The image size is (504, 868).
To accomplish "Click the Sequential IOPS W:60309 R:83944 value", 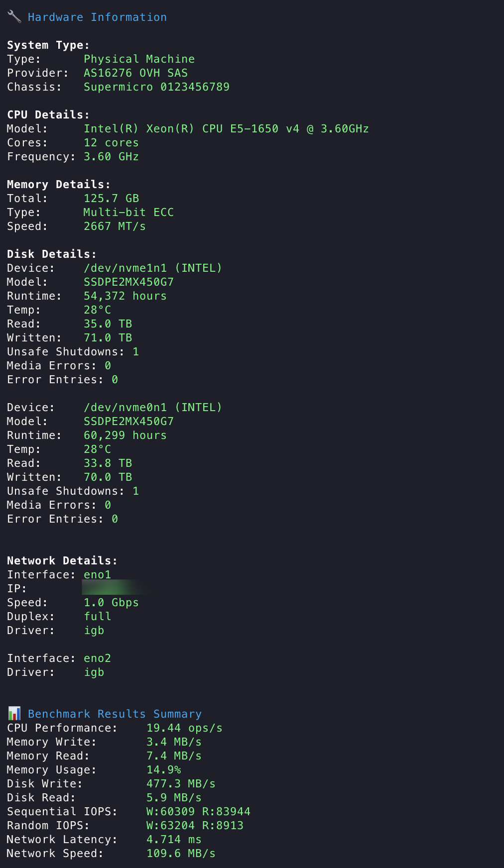I will [x=198, y=811].
